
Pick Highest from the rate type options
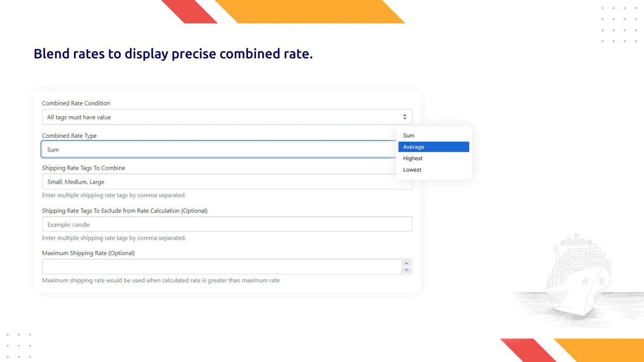click(x=412, y=158)
